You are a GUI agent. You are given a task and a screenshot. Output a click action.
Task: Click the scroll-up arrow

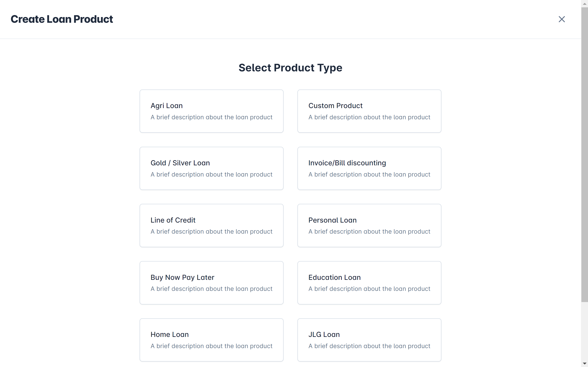pyautogui.click(x=584, y=3)
